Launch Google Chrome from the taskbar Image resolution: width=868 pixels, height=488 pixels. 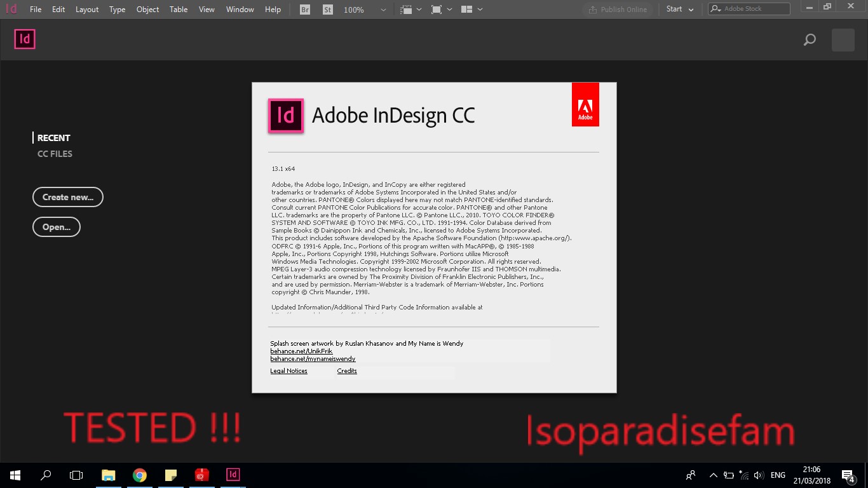coord(140,475)
